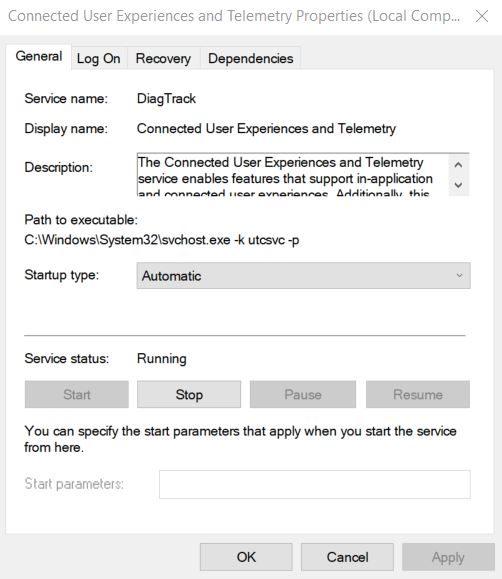This screenshot has height=579, width=502.
Task: Dismiss the dialog with Cancel
Action: point(347,557)
